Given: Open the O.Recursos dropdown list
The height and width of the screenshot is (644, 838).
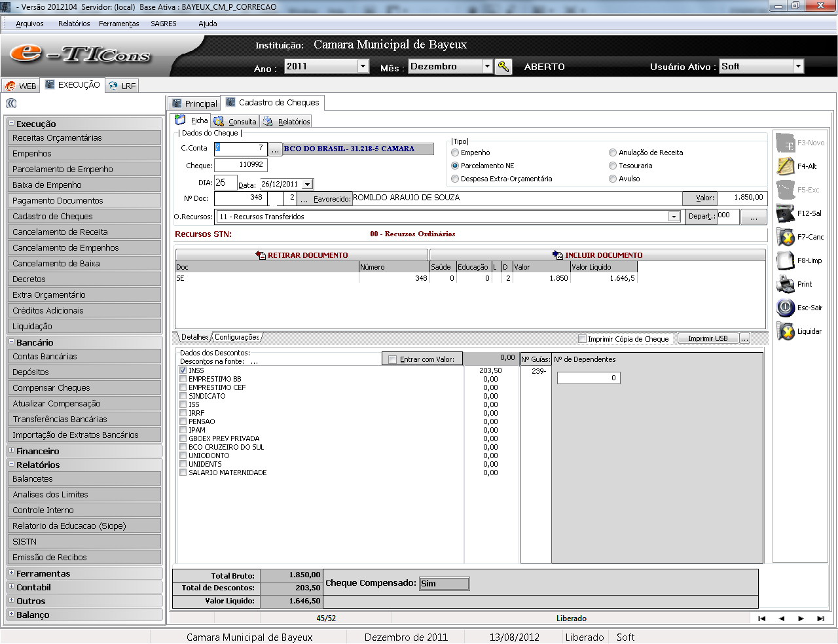Looking at the screenshot, I should (x=674, y=217).
